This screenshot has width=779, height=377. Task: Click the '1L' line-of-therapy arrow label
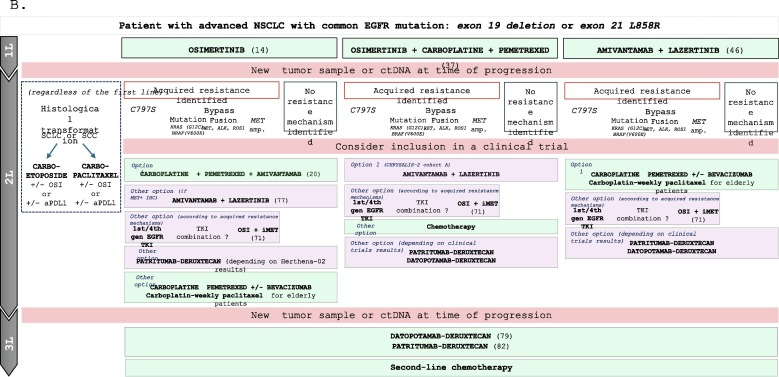(9, 52)
